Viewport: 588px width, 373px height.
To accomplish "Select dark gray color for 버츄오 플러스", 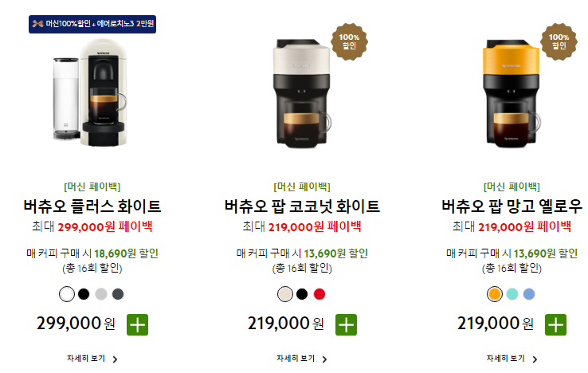I will coord(118,294).
